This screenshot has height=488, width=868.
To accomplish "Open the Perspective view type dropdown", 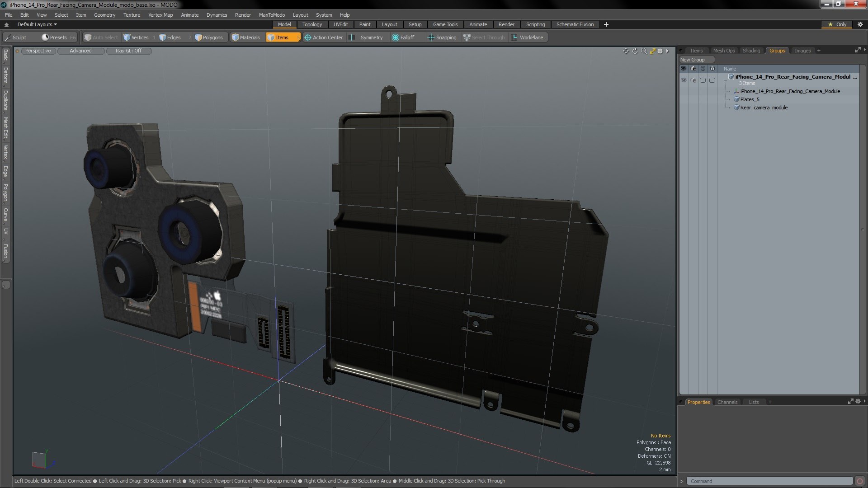I will (38, 51).
